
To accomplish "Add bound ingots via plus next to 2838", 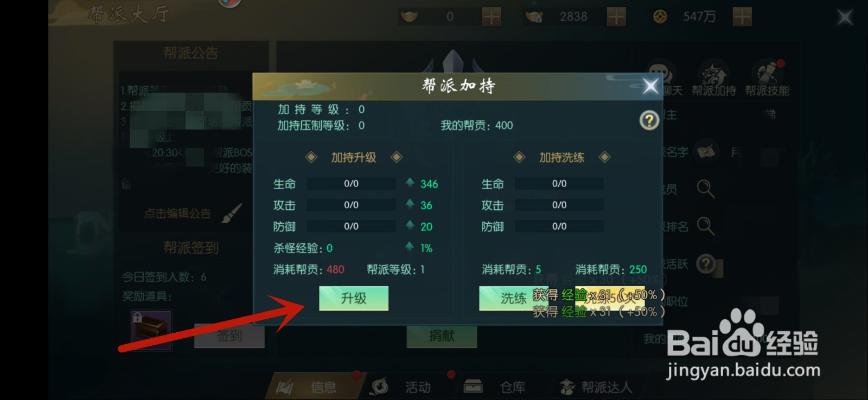I will click(616, 17).
